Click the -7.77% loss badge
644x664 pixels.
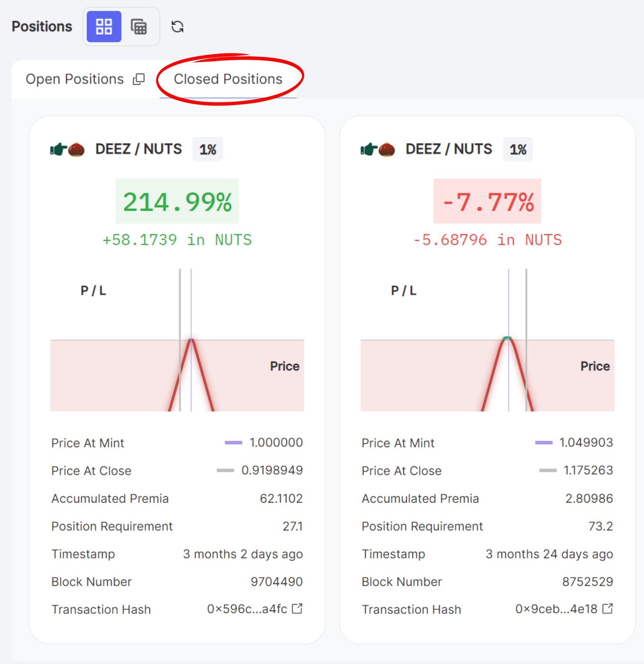(487, 201)
